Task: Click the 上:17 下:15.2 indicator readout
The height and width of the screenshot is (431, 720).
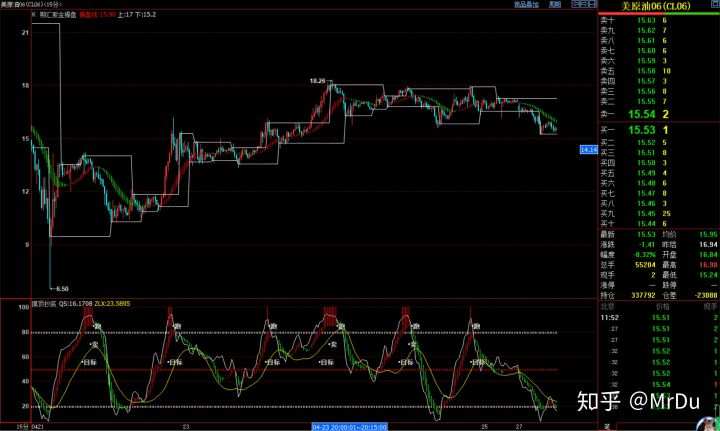Action: pos(137,15)
